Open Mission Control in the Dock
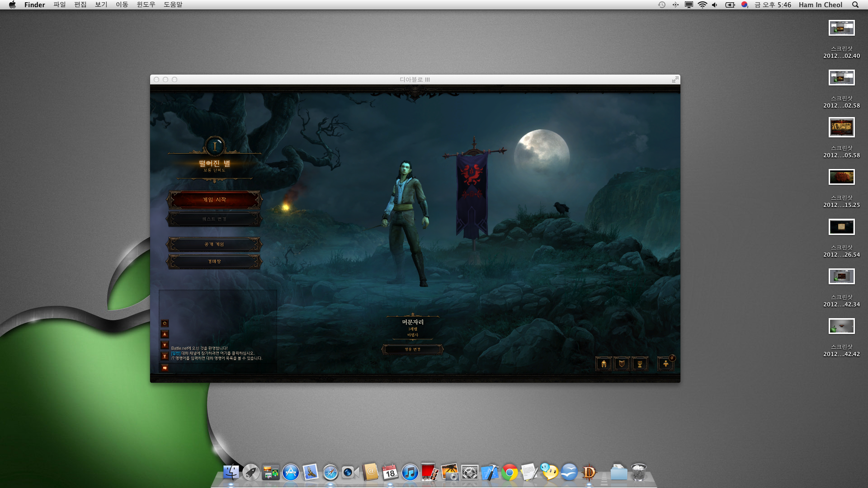868x488 pixels. click(x=271, y=472)
